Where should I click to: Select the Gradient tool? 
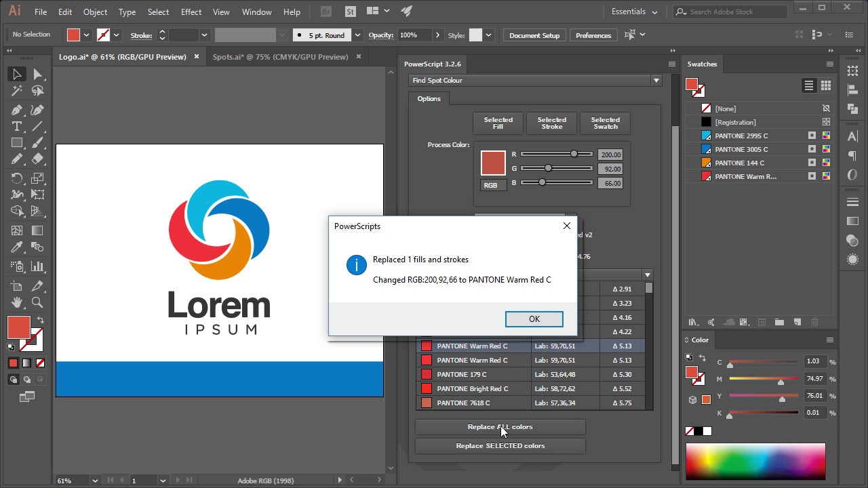(x=38, y=231)
